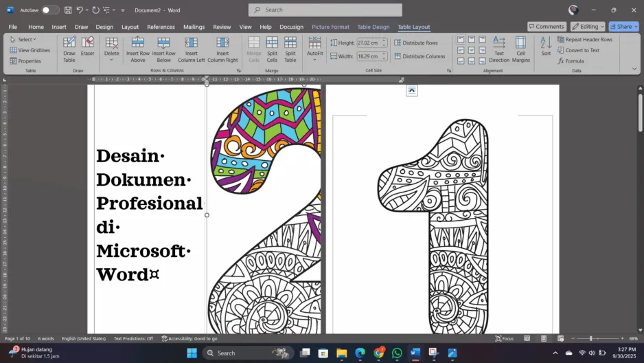Click the Height value field
The image size is (644, 363).
(369, 43)
